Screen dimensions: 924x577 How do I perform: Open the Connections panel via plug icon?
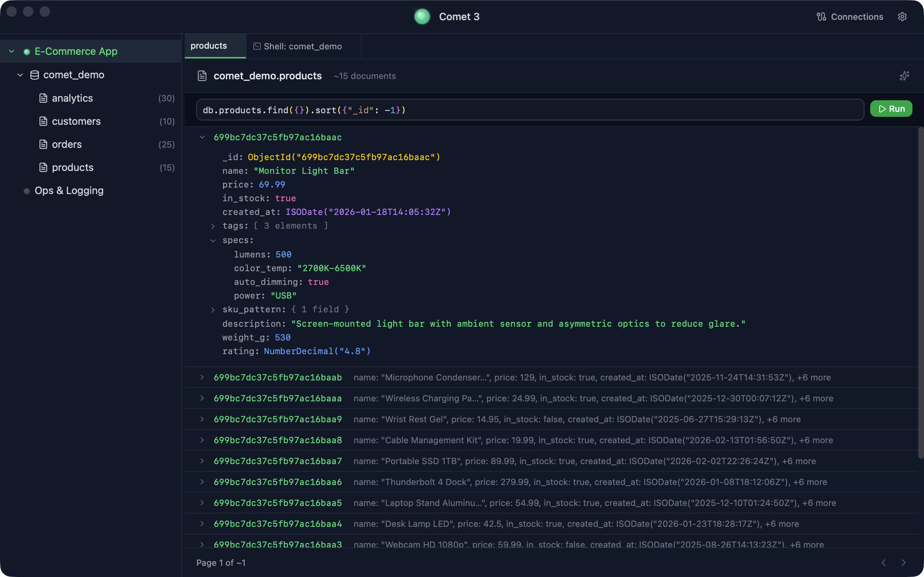[x=821, y=17]
